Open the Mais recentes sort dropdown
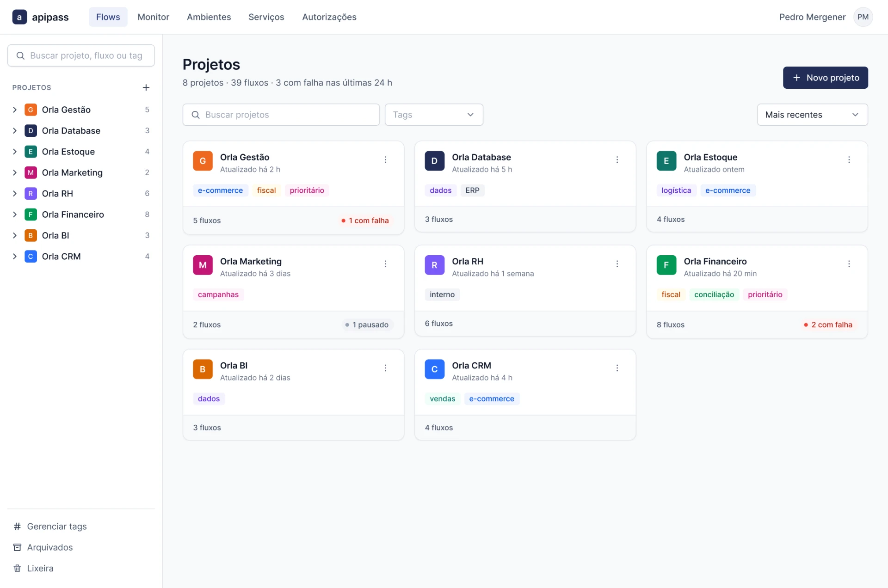Image resolution: width=888 pixels, height=588 pixels. 812,115
